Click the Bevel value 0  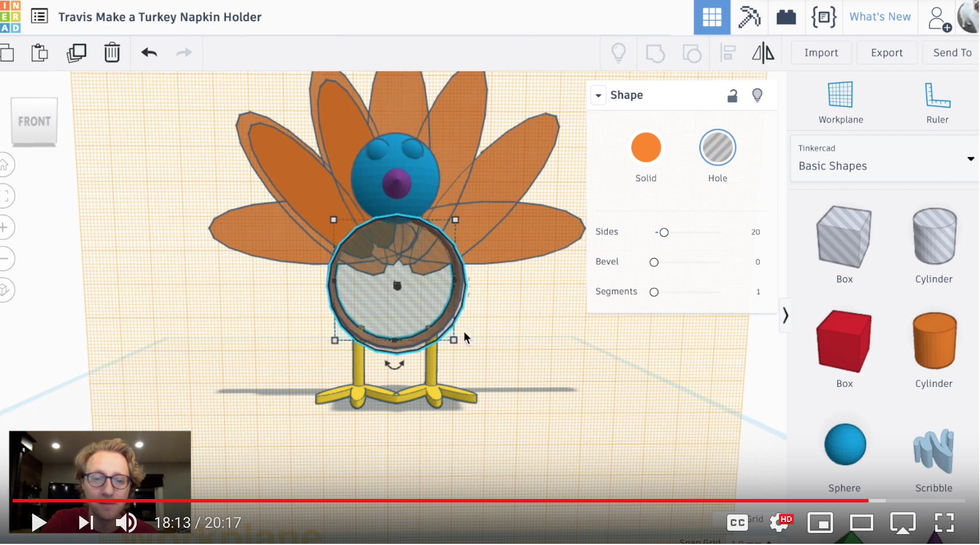pos(758,262)
